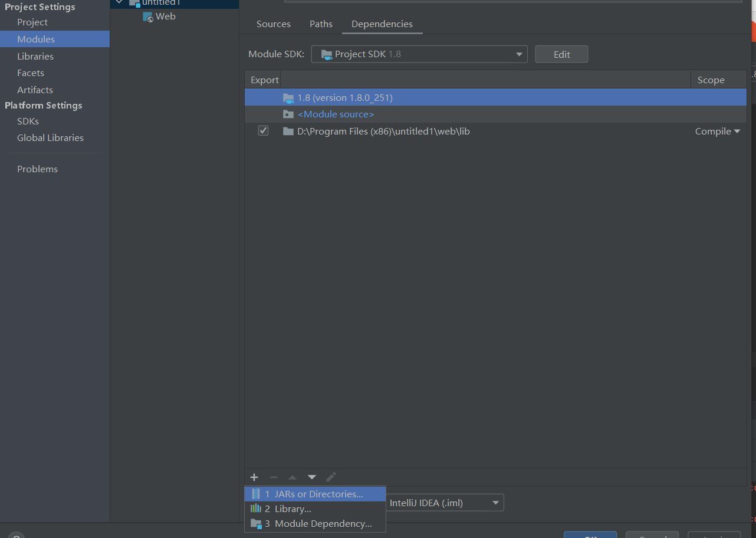The image size is (756, 538).
Task: Click the Module source folder icon
Action: click(x=288, y=114)
